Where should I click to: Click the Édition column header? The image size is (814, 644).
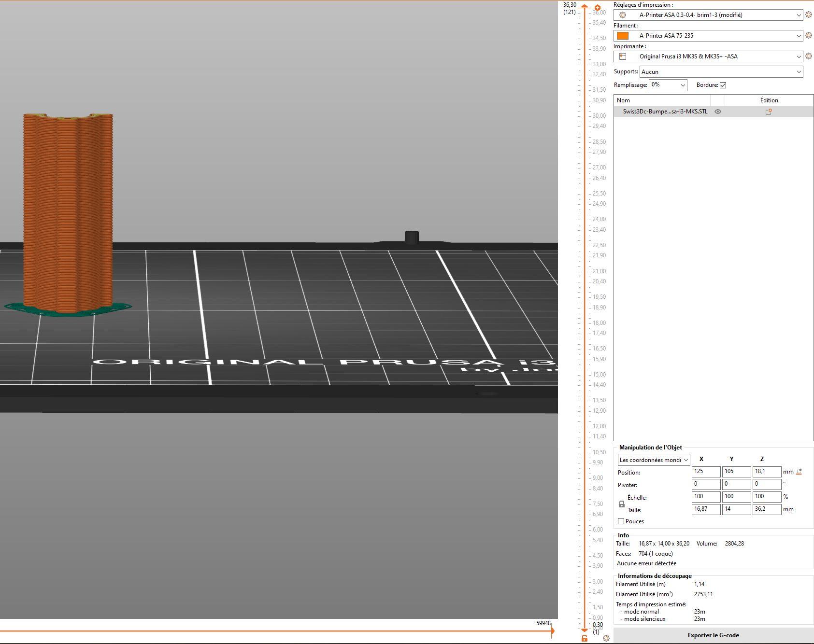click(769, 100)
